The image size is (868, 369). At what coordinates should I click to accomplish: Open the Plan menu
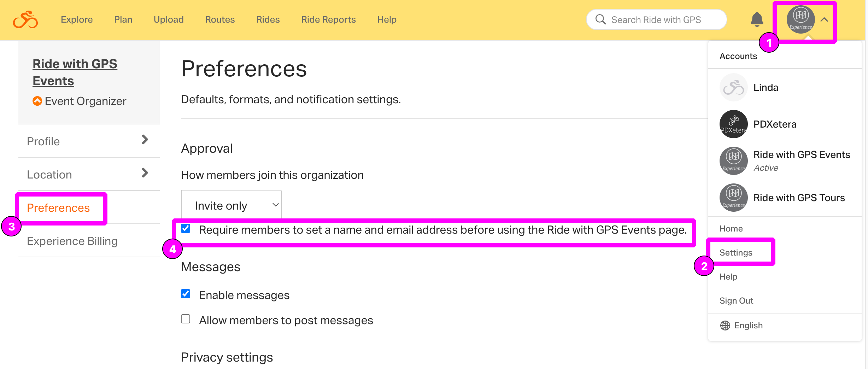[123, 19]
